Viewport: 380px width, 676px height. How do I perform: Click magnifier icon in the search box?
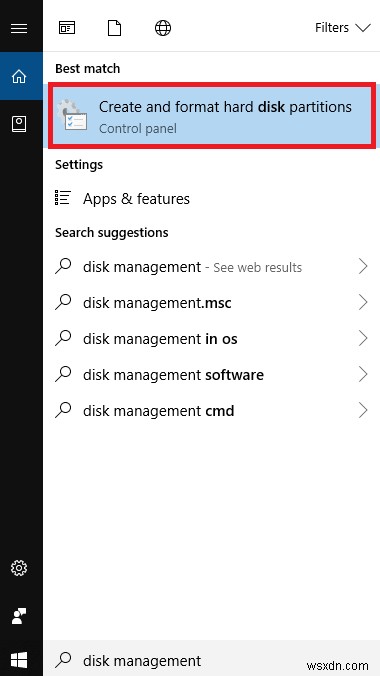pyautogui.click(x=63, y=660)
